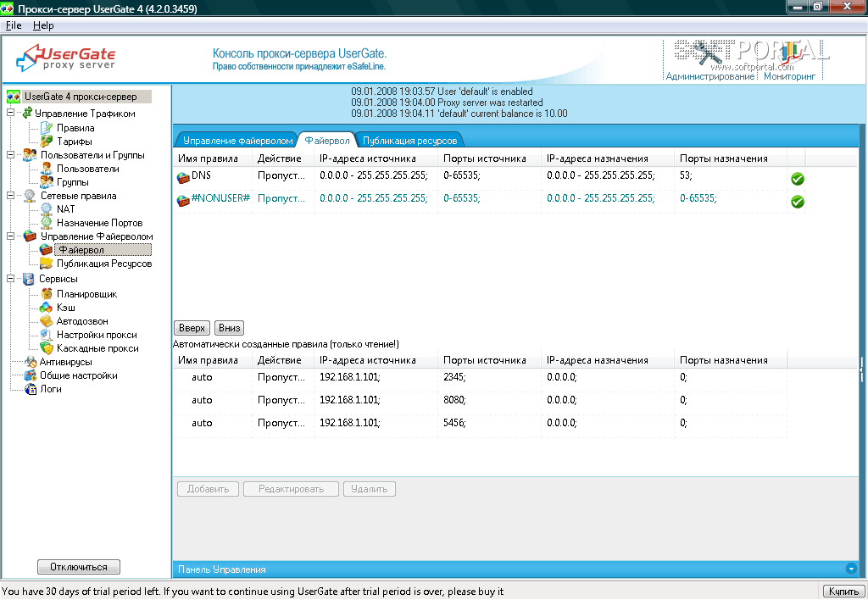Toggle green check of DNS rule
This screenshot has width=868, height=600.
797,178
